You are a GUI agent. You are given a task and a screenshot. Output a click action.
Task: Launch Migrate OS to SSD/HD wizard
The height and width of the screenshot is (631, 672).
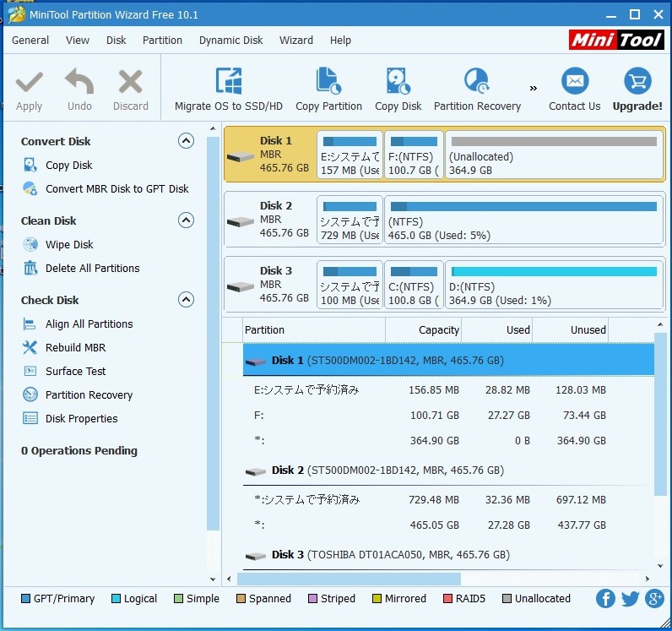(x=229, y=80)
